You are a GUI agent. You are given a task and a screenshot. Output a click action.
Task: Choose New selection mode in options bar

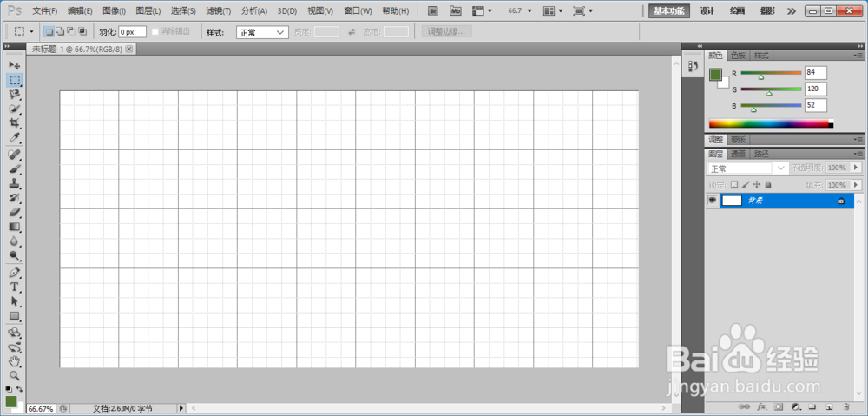49,31
